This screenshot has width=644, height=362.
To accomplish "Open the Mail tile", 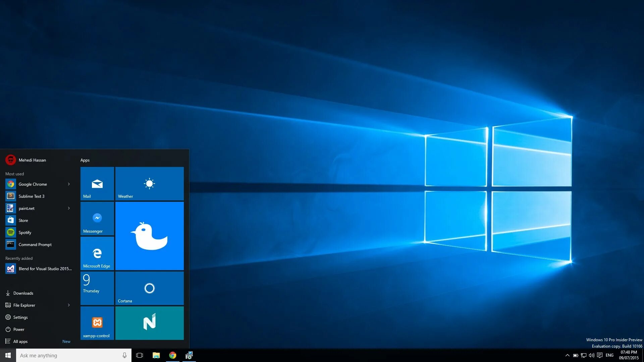I will point(97,184).
